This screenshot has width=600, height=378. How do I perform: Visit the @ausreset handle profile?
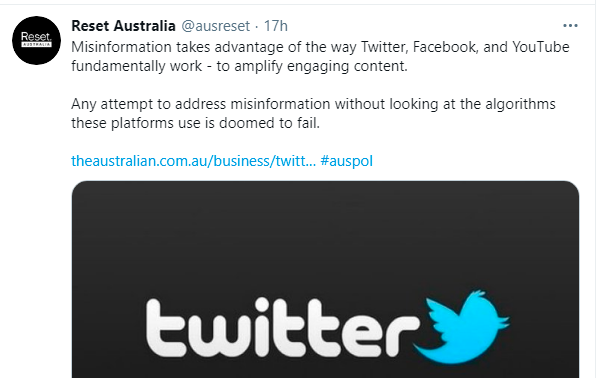(215, 26)
